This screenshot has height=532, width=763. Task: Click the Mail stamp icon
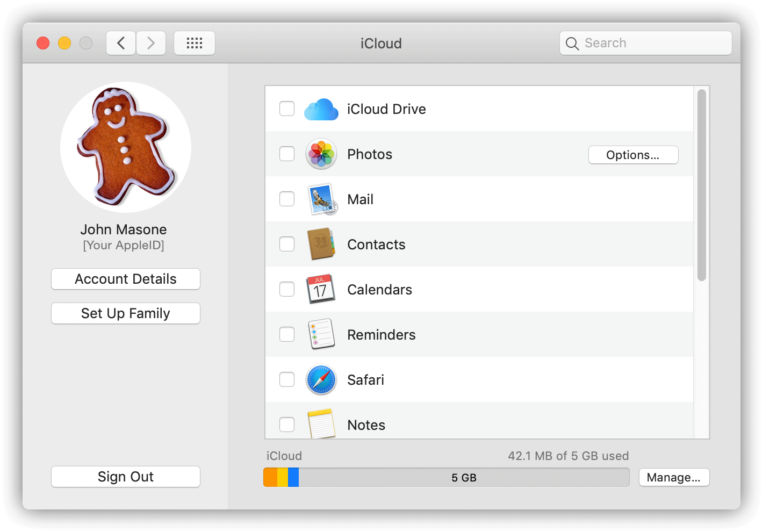322,199
